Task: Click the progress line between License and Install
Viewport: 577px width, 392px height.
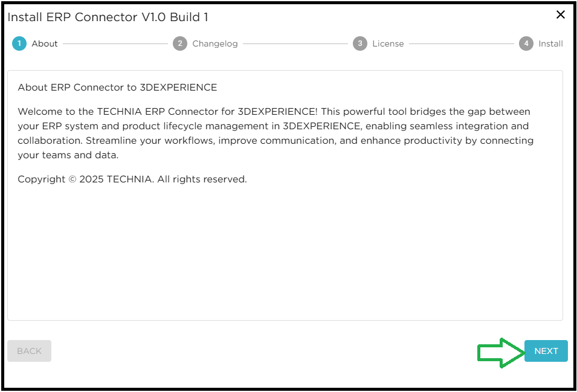Action: pos(461,43)
